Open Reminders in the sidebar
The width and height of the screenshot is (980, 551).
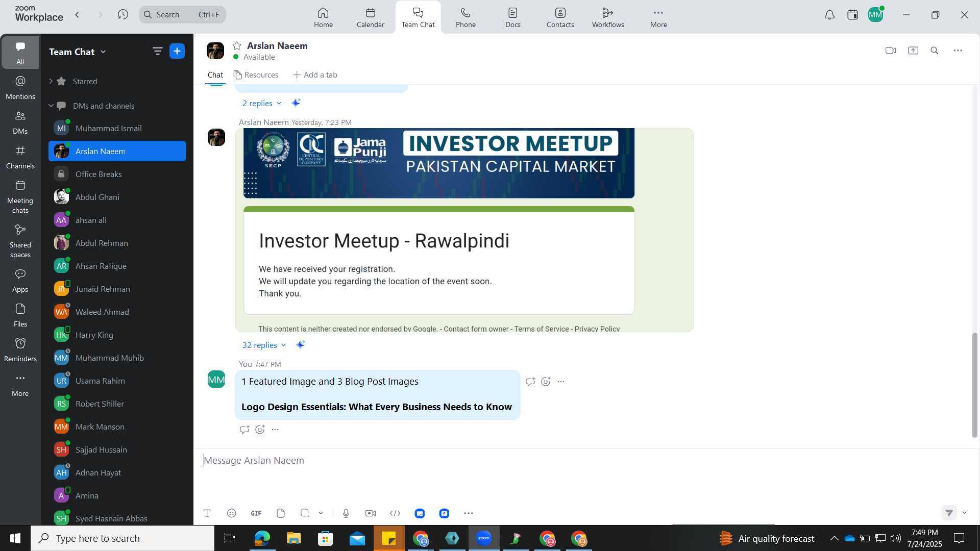click(x=20, y=350)
